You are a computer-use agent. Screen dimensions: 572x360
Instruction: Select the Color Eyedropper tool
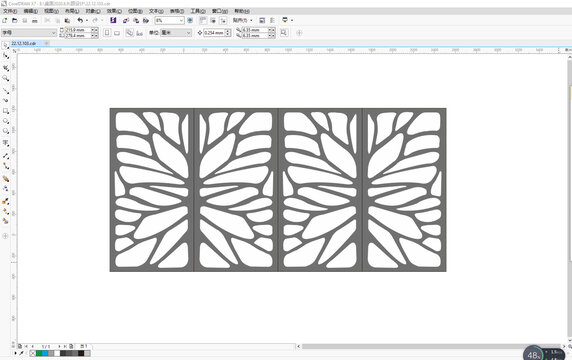pos(5,201)
